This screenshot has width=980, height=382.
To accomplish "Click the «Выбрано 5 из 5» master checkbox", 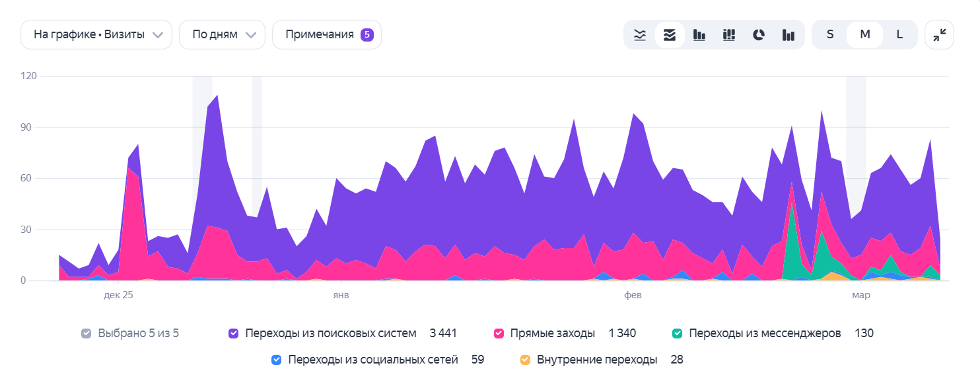I will tap(85, 333).
